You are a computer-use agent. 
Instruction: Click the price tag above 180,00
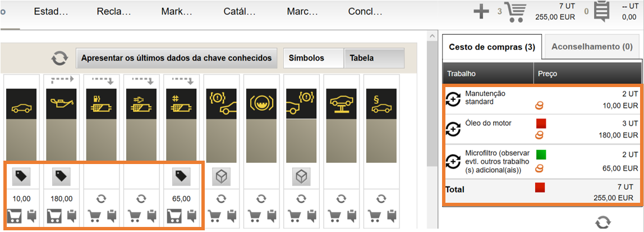[61, 177]
